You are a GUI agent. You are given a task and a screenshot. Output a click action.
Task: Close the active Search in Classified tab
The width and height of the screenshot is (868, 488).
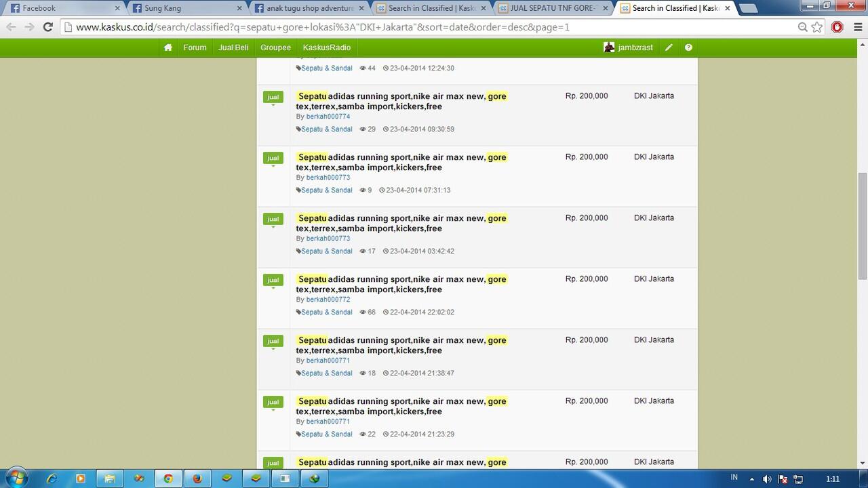[x=728, y=8]
